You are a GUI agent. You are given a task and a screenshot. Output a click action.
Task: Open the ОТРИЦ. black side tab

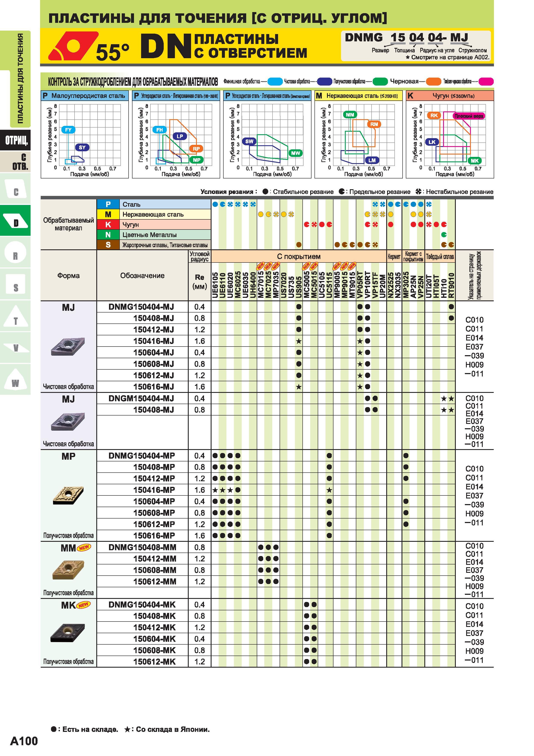point(16,140)
